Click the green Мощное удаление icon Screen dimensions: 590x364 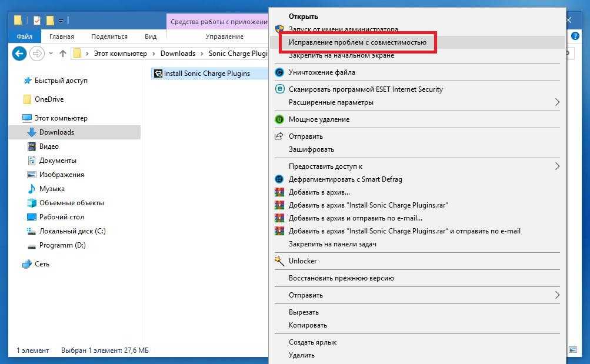279,119
